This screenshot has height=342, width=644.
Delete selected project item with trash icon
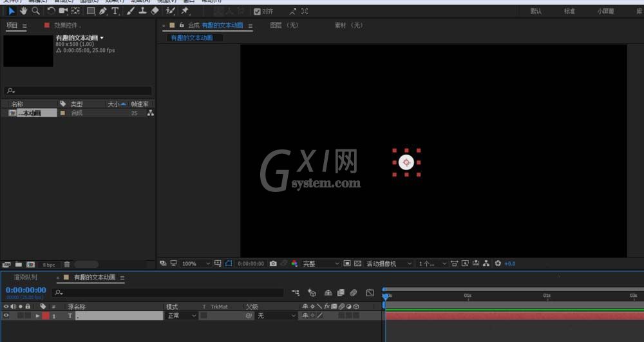pyautogui.click(x=67, y=265)
